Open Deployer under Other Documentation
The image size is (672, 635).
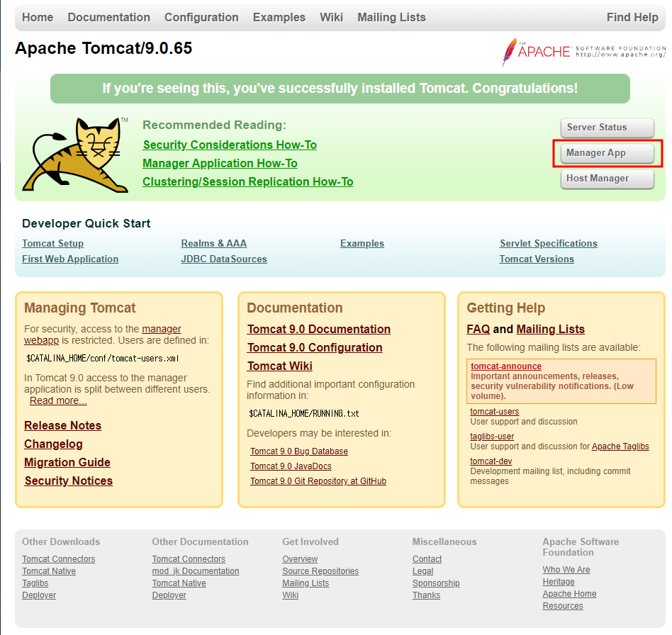click(x=169, y=595)
